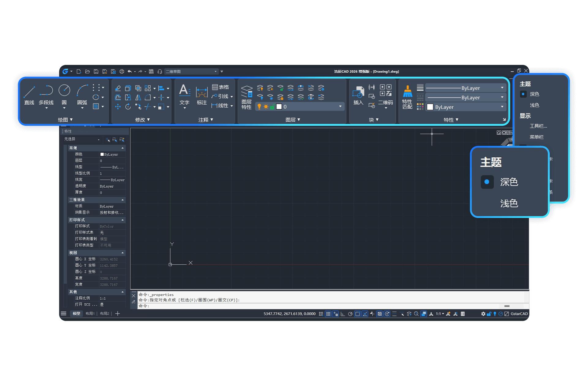Click the Table (表格) tool
The image size is (588, 386).
pyautogui.click(x=221, y=87)
